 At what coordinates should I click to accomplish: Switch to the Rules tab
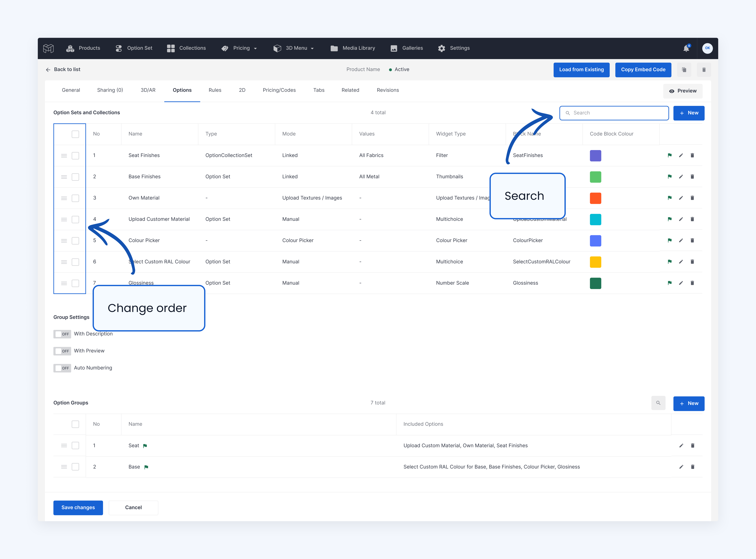(x=215, y=90)
